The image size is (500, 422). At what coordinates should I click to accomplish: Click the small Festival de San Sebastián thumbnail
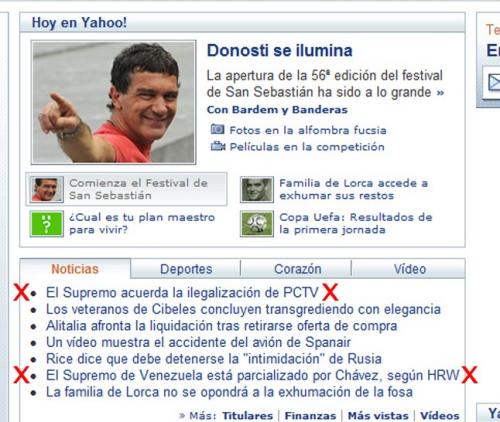coord(46,189)
